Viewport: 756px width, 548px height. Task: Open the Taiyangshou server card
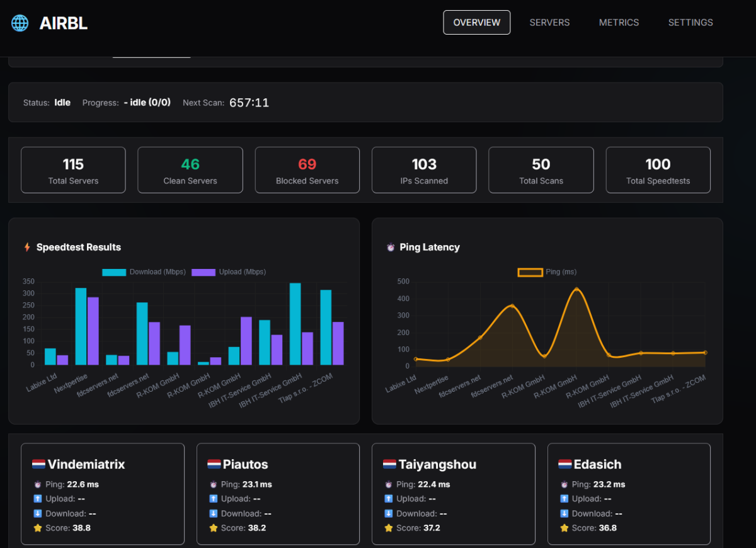pyautogui.click(x=453, y=494)
